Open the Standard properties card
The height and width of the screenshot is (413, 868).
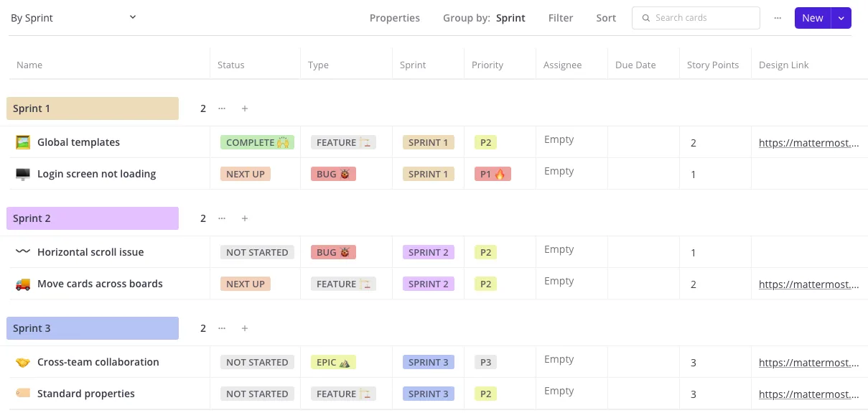coord(86,394)
